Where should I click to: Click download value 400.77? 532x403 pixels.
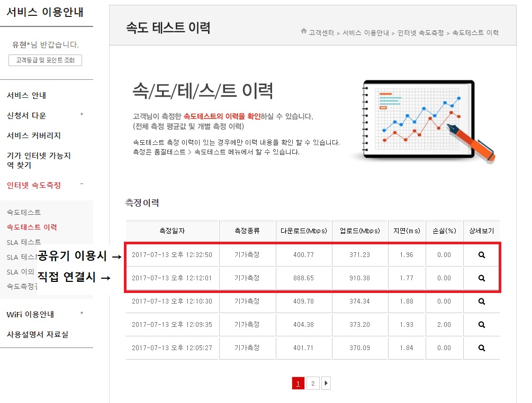(x=304, y=255)
